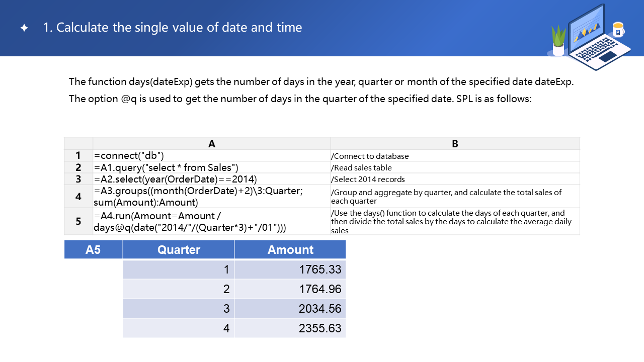
Task: Select column header A in the SPL grid
Action: tap(211, 144)
